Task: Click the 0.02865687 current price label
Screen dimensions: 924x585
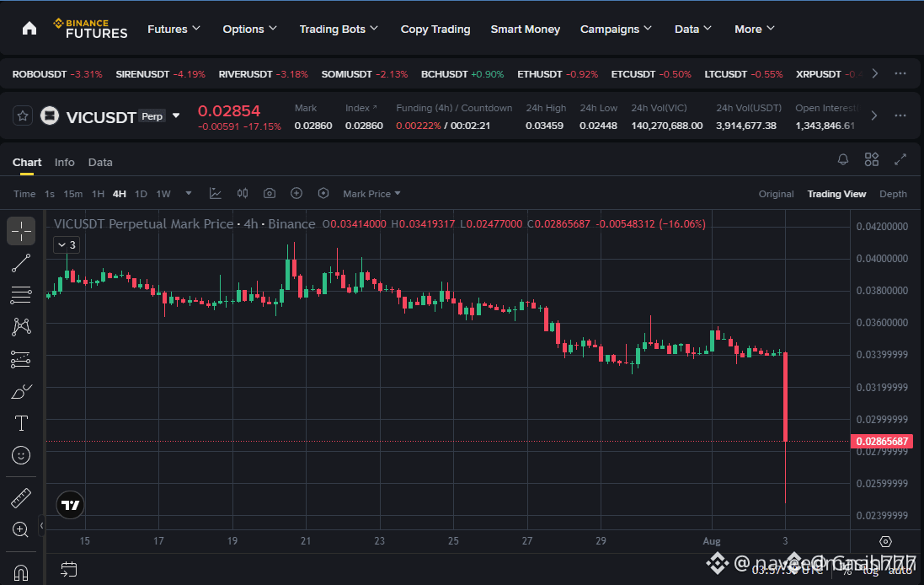Action: pos(882,441)
